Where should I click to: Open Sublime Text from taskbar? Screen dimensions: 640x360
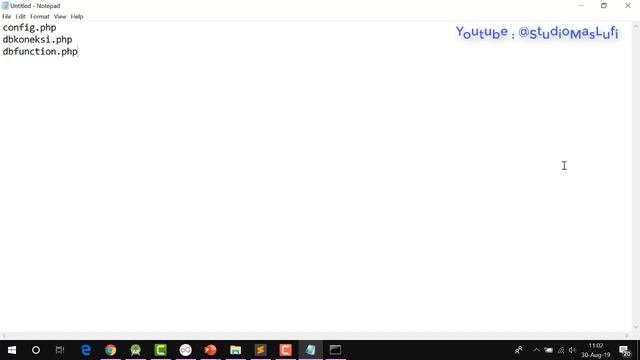[x=260, y=350]
